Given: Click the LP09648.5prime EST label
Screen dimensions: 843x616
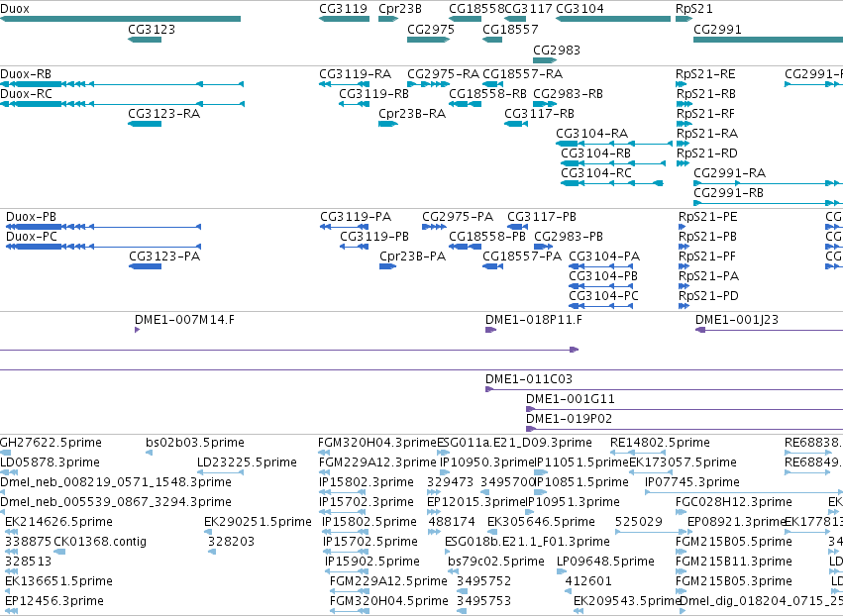Looking at the screenshot, I should point(605,562).
